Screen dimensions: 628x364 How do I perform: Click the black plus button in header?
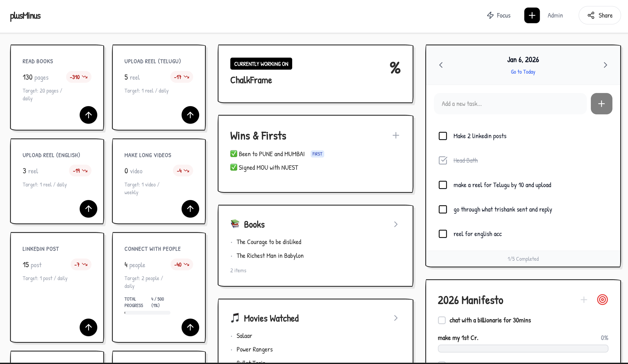pos(532,15)
